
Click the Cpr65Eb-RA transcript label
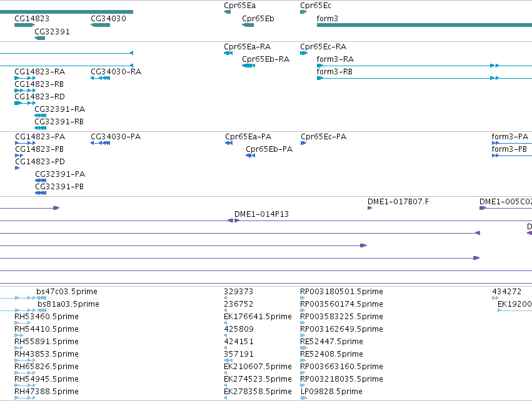(266, 59)
